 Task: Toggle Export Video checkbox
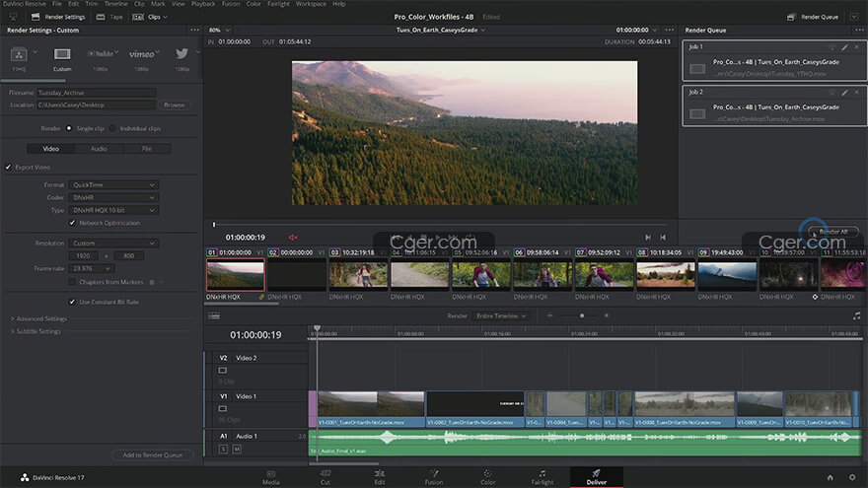(8, 167)
